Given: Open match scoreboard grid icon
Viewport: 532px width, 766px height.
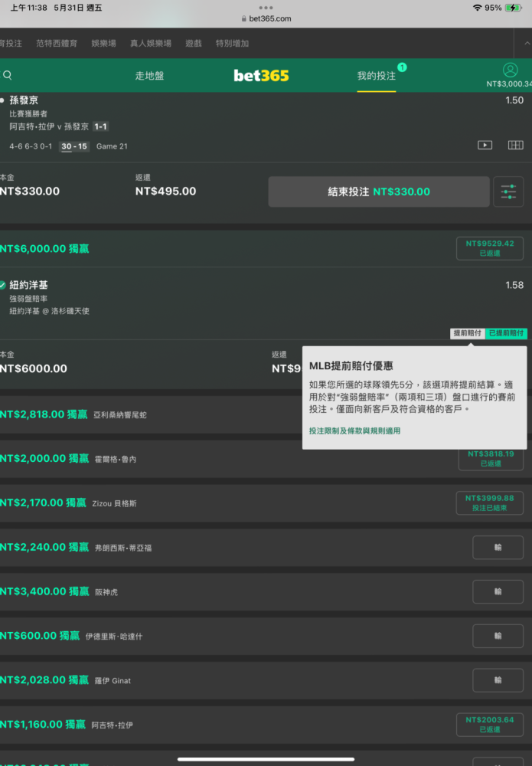Looking at the screenshot, I should pos(515,145).
